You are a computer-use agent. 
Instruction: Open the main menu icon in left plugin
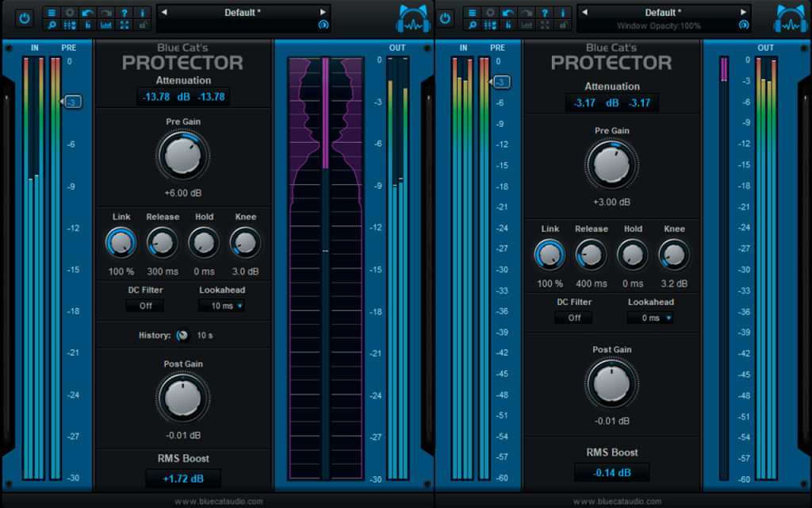click(x=52, y=13)
